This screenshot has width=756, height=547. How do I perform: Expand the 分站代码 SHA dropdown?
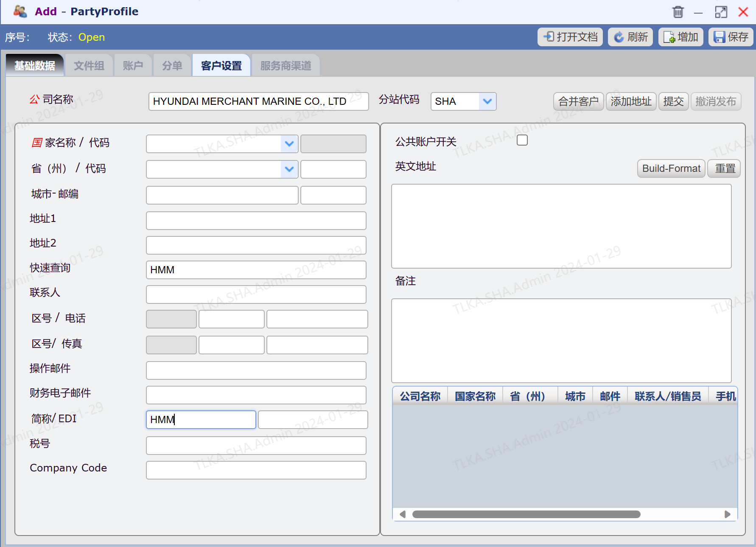(487, 101)
